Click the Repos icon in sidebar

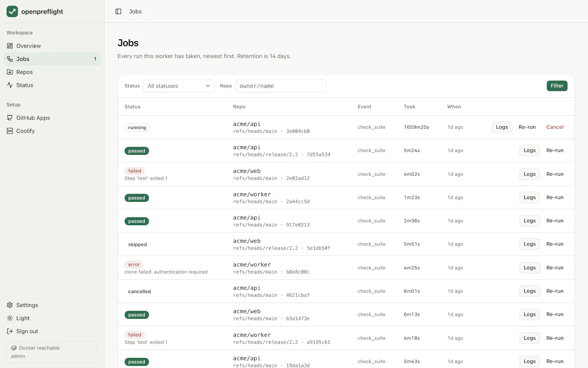pyautogui.click(x=10, y=72)
